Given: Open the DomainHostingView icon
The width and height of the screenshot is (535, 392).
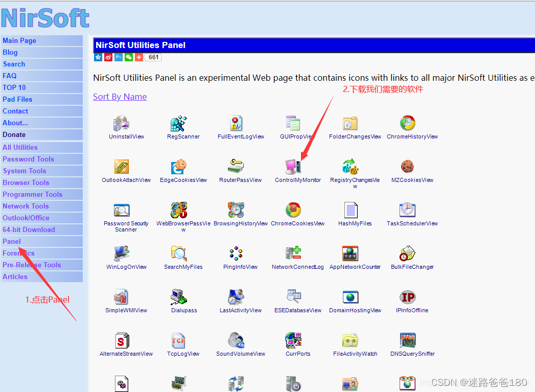Looking at the screenshot, I should click(x=350, y=297).
